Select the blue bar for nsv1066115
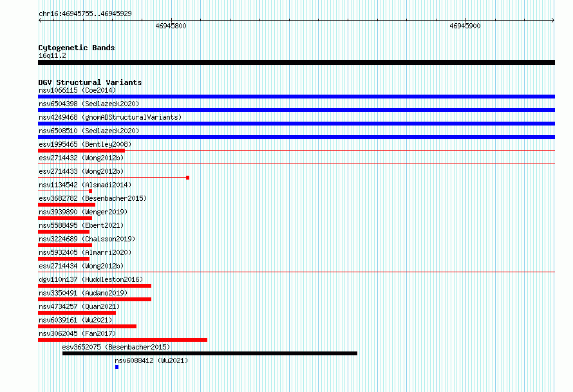The image size is (573, 392). click(x=296, y=97)
